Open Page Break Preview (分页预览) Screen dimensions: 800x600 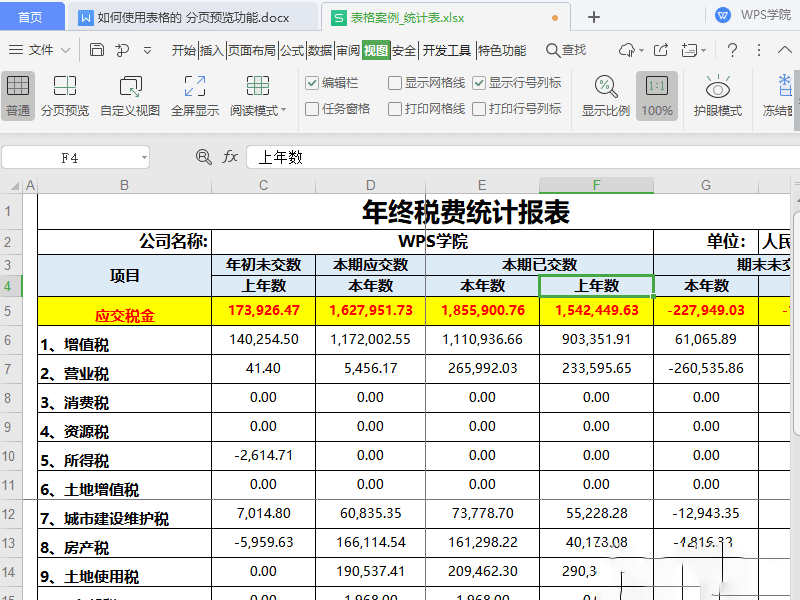pyautogui.click(x=65, y=95)
